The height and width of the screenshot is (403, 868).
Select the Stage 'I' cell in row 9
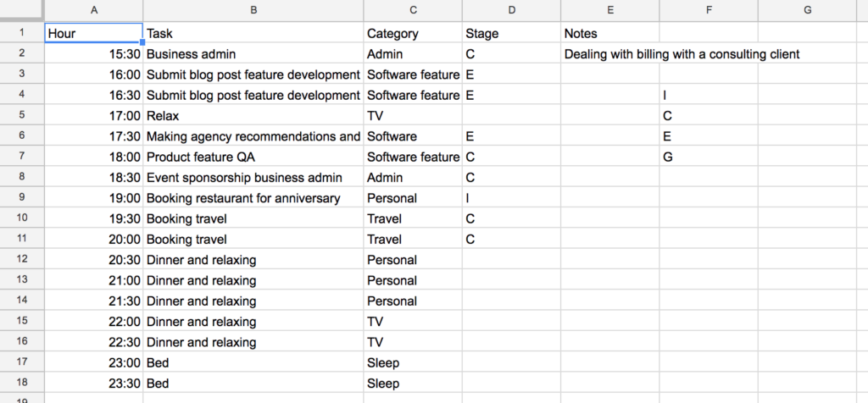point(511,198)
